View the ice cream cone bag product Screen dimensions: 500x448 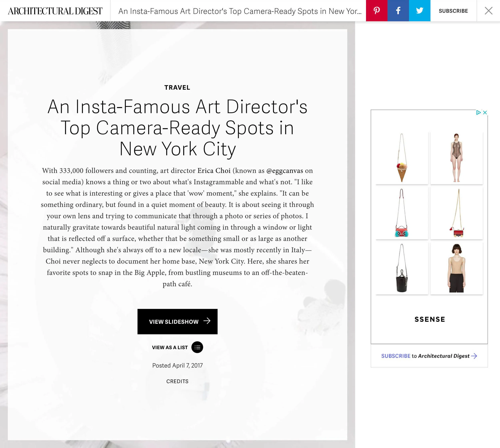tap(402, 158)
